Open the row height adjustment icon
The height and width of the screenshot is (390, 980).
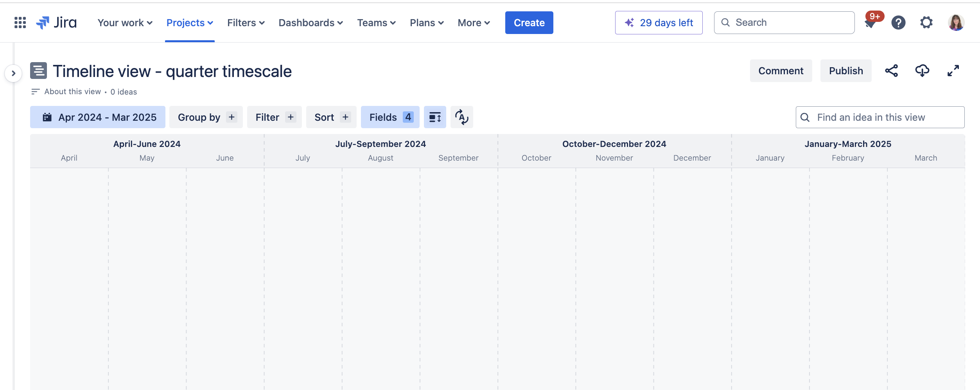pos(435,117)
